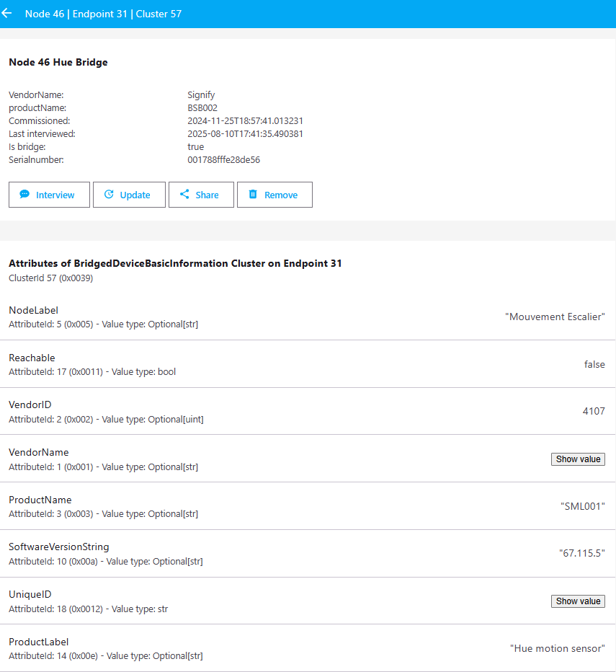
Task: Select the VendorID attribute name
Action: coord(30,404)
